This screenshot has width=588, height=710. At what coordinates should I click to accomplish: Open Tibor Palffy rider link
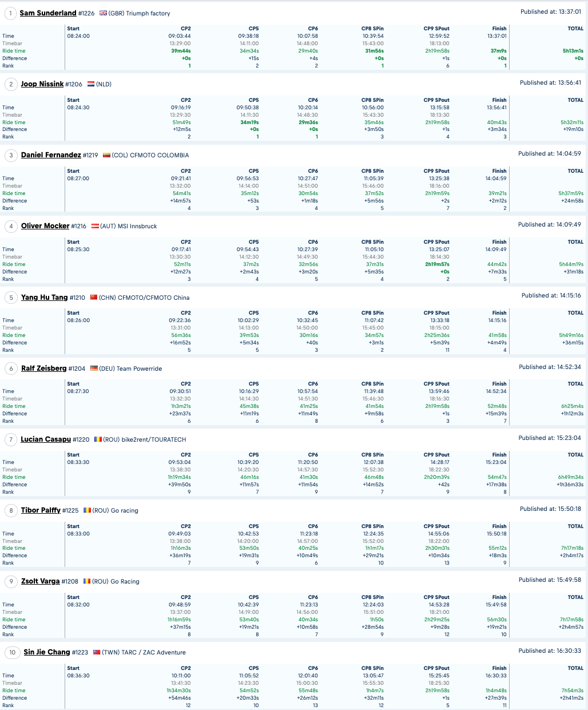41,510
